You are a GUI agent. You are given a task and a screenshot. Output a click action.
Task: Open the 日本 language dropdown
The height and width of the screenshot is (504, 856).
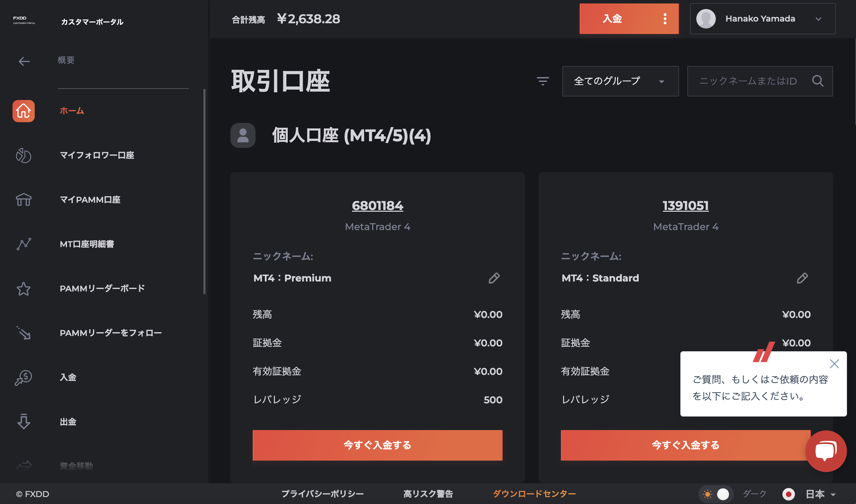click(x=821, y=494)
